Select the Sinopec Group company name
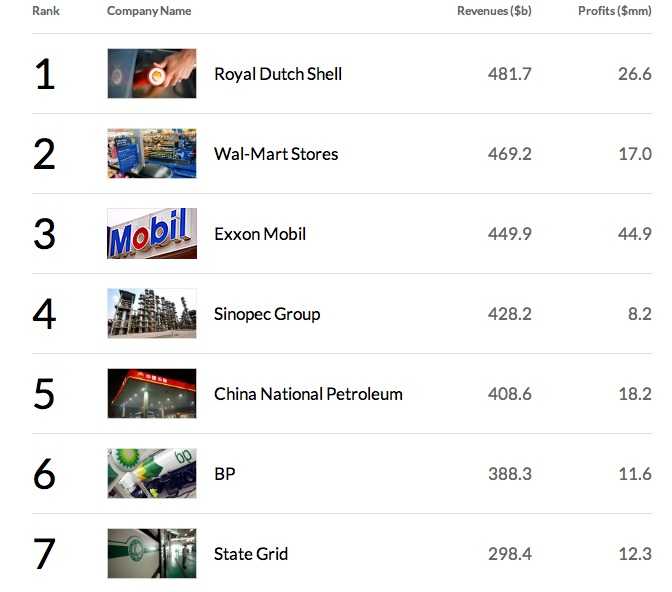The image size is (672, 592). coord(267,314)
